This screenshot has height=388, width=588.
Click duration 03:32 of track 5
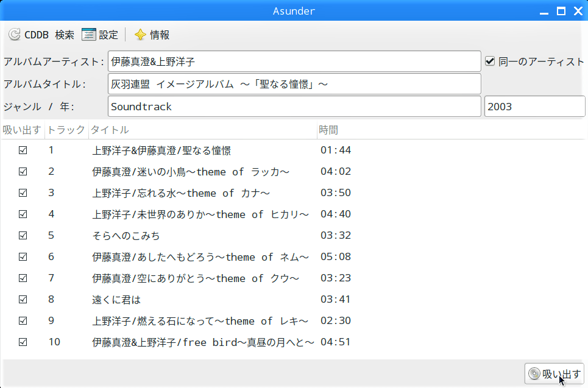(x=336, y=236)
